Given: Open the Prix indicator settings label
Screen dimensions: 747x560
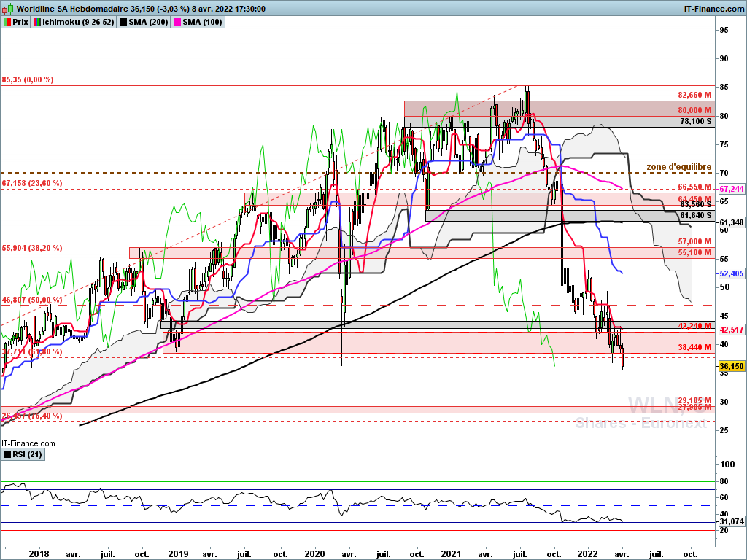Looking at the screenshot, I should (20, 22).
